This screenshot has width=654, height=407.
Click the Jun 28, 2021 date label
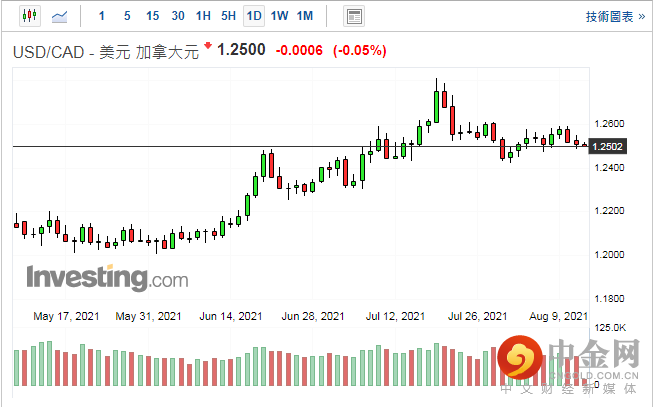313,317
